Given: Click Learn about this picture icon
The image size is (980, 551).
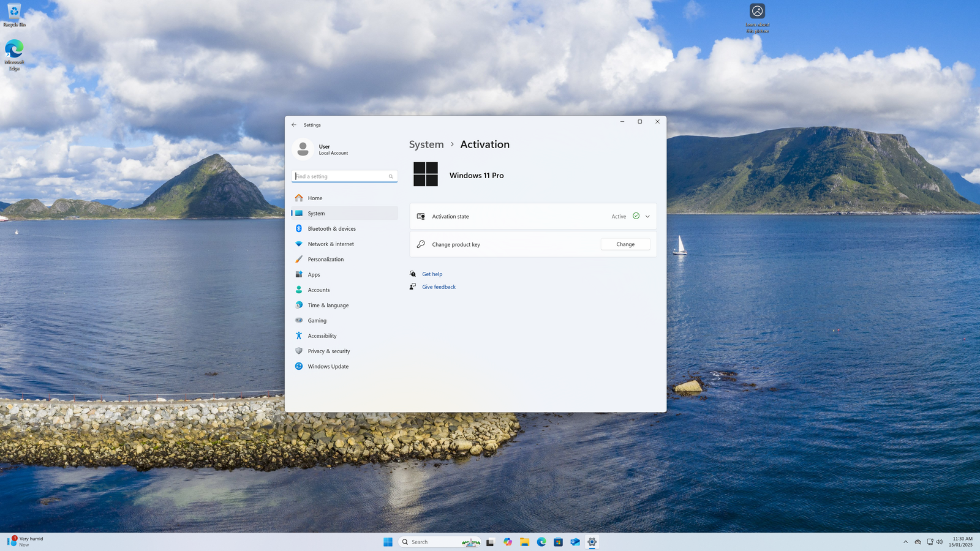Looking at the screenshot, I should tap(758, 18).
